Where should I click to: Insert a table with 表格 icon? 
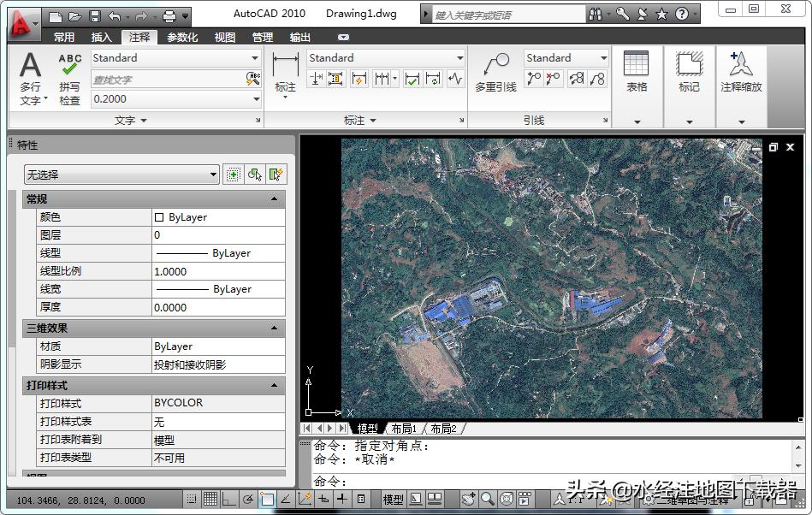[x=637, y=70]
